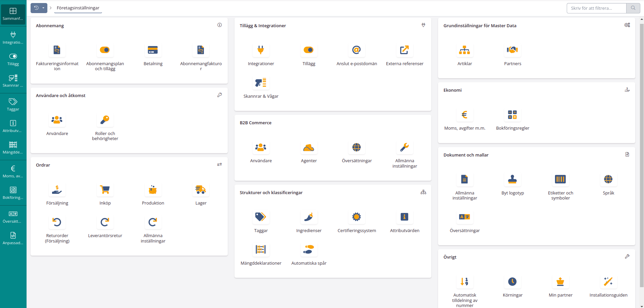This screenshot has height=308, width=644.
Task: Open Bokföring item in left sidebar
Action: pos(13,193)
